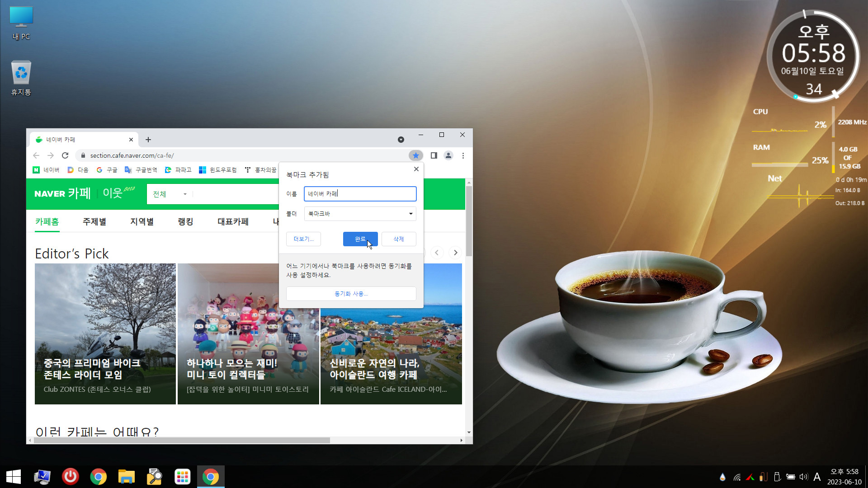Click the red power icon in taskbar
The image size is (868, 488).
(71, 477)
